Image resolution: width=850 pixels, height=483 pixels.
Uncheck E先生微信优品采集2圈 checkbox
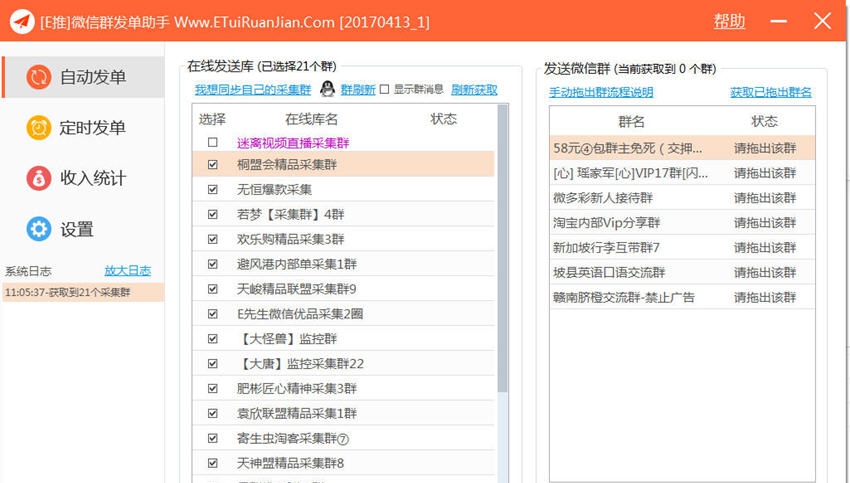[x=212, y=314]
